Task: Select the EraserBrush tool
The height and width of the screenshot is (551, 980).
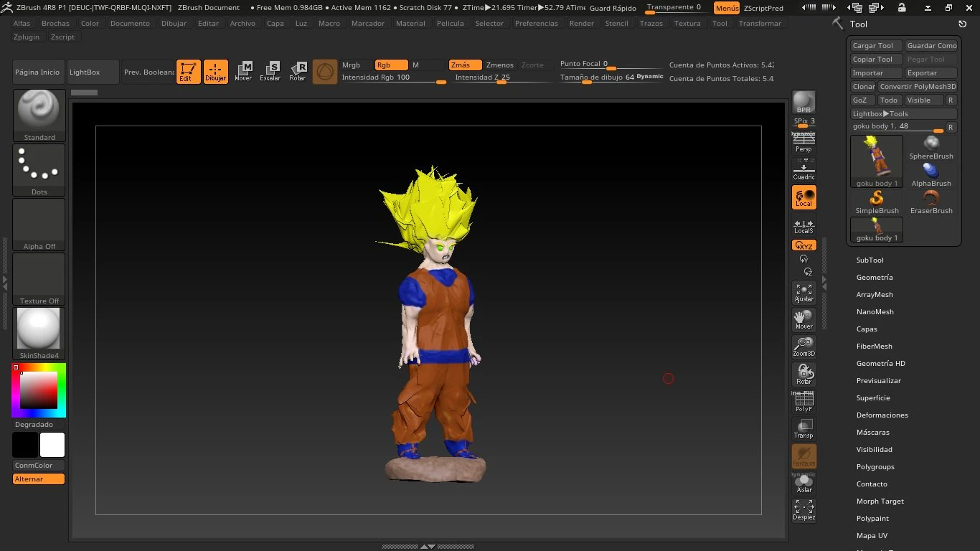Action: 931,202
